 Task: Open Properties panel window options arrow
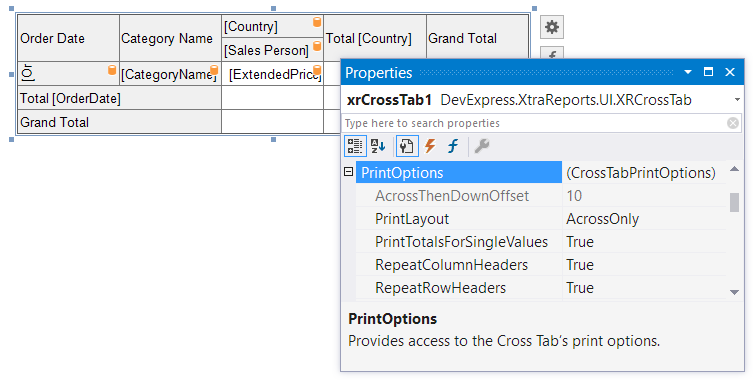(688, 72)
